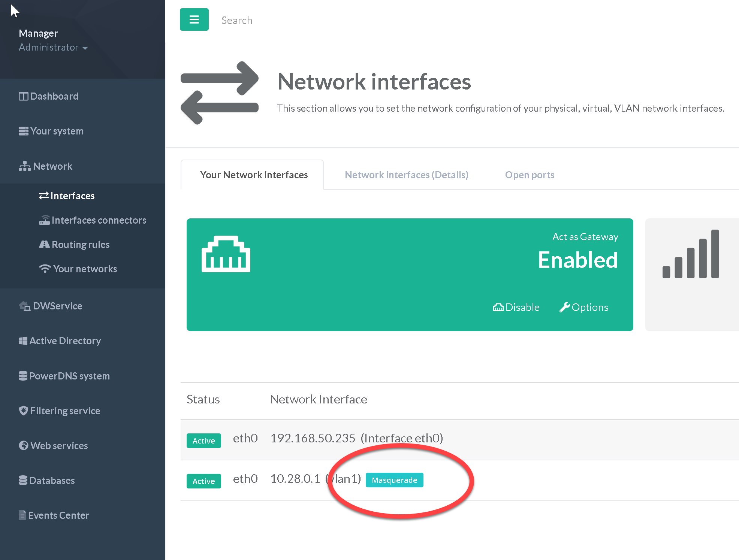Open gateway Options with wrench
The image size is (739, 560).
tap(584, 307)
